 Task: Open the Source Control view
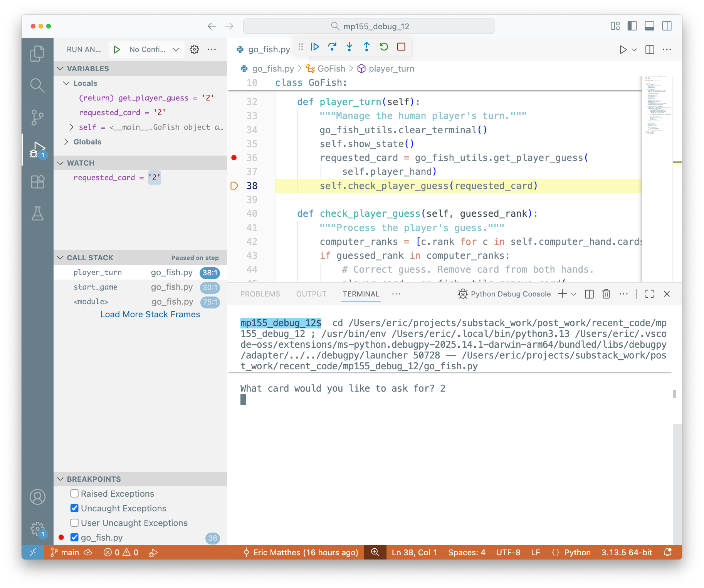(x=37, y=117)
